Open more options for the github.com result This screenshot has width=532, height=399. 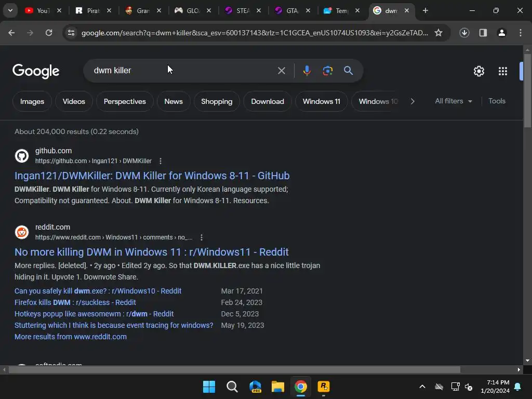(161, 161)
